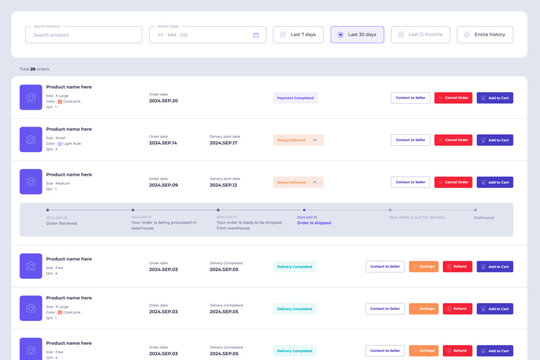This screenshot has width=540, height=360.
Task: Click the order date 2024.SEP.14
Action: tap(163, 143)
